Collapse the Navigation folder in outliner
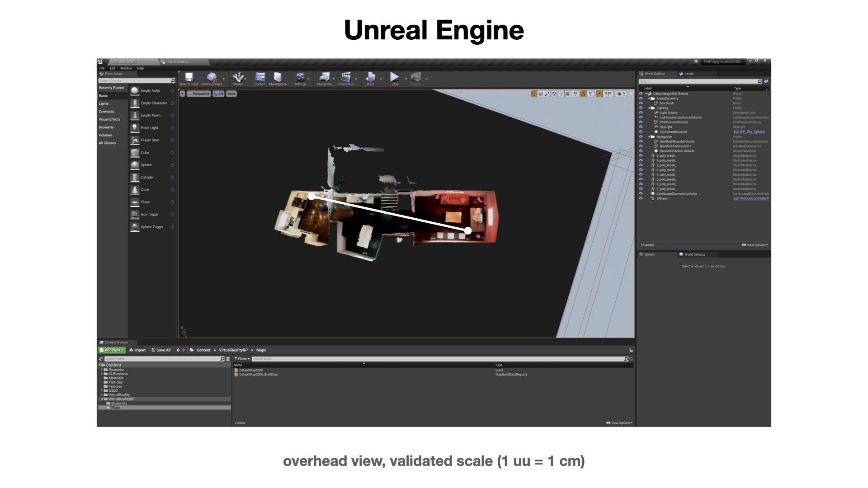Screen dimensions: 868x488 click(x=649, y=136)
